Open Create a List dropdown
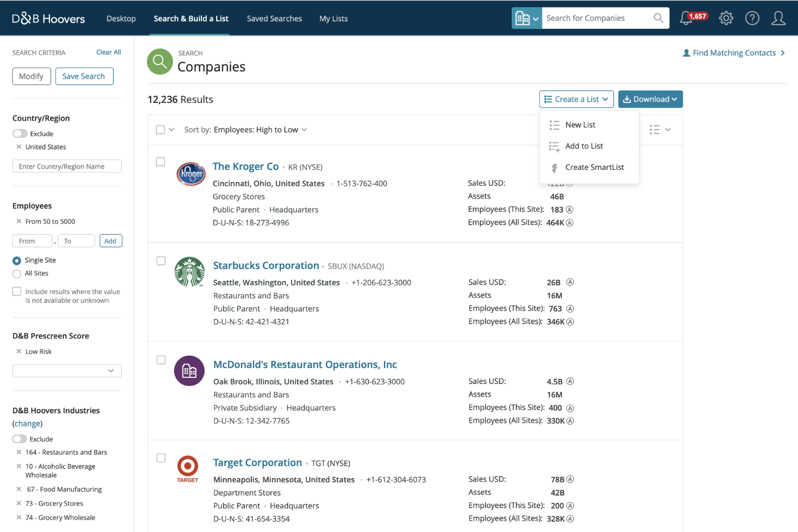The width and height of the screenshot is (798, 532). 576,99
